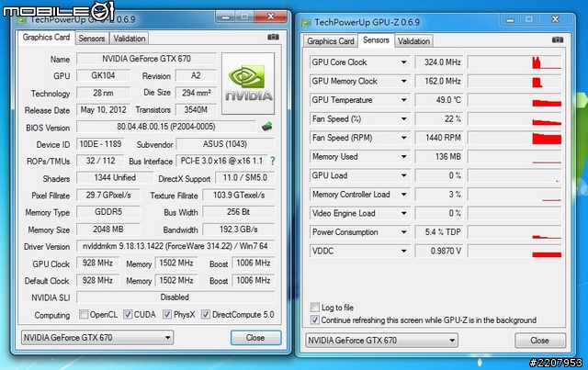Open the GPU Core Clock sensor dropdown
Image resolution: width=588 pixels, height=370 pixels.
click(x=404, y=62)
